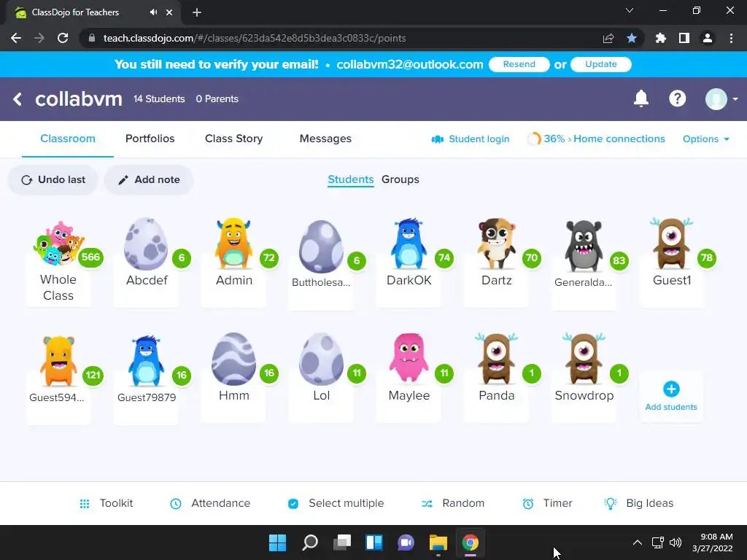Click the Add students plus icon
The height and width of the screenshot is (560, 747).
(x=671, y=389)
